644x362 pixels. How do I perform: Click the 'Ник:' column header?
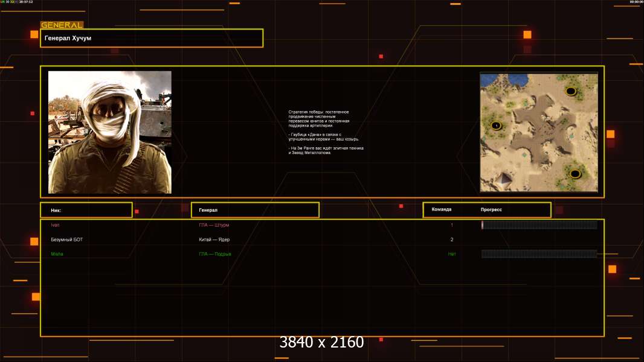click(x=86, y=210)
